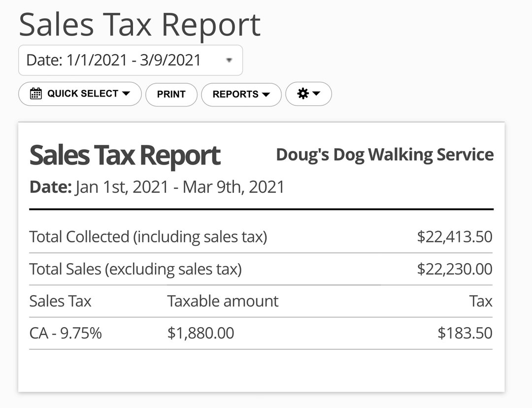Click the $1,880.00 taxable amount value
The width and height of the screenshot is (532, 408).
(x=200, y=333)
